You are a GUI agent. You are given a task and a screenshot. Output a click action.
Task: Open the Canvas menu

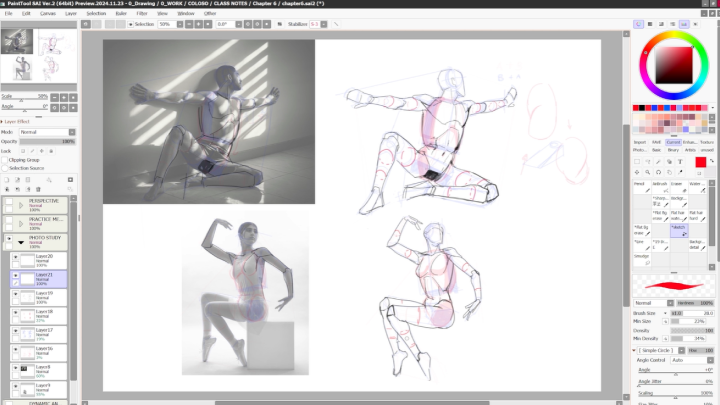[x=48, y=13]
